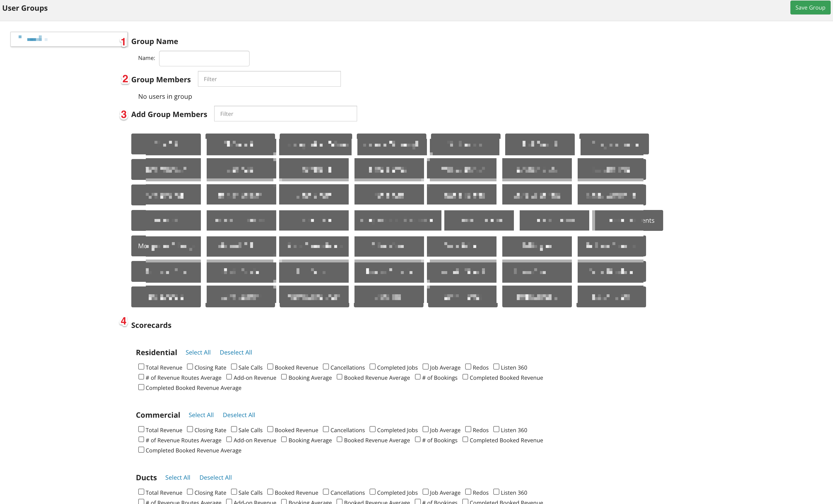
Task: Enable Residential Booking Average checkbox
Action: coord(284,377)
